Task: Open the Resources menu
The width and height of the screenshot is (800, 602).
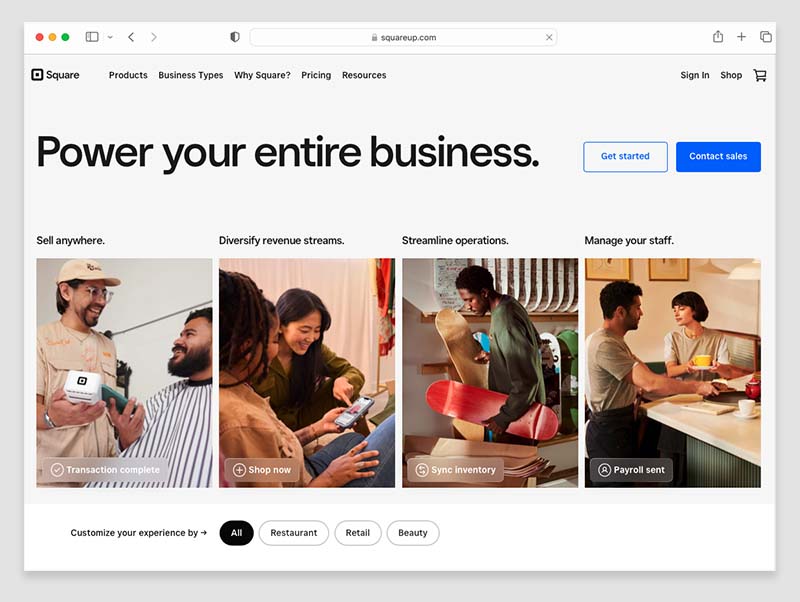Action: click(364, 75)
